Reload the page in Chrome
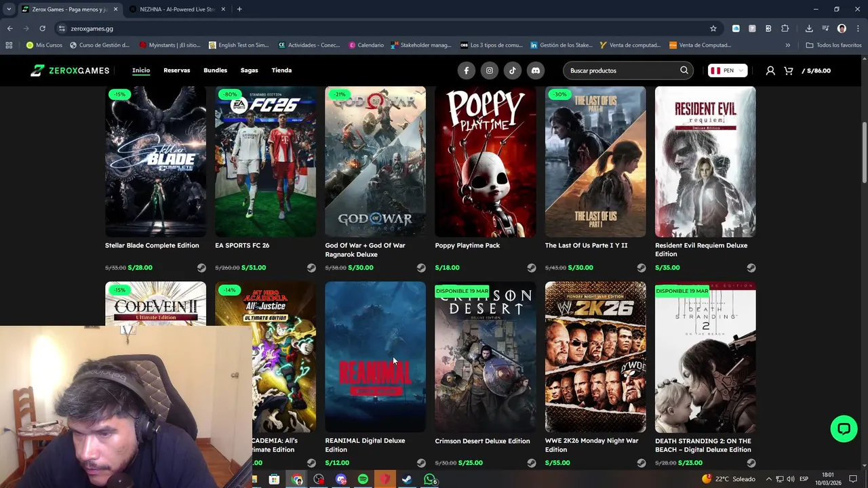Viewport: 868px width, 488px height. [42, 28]
